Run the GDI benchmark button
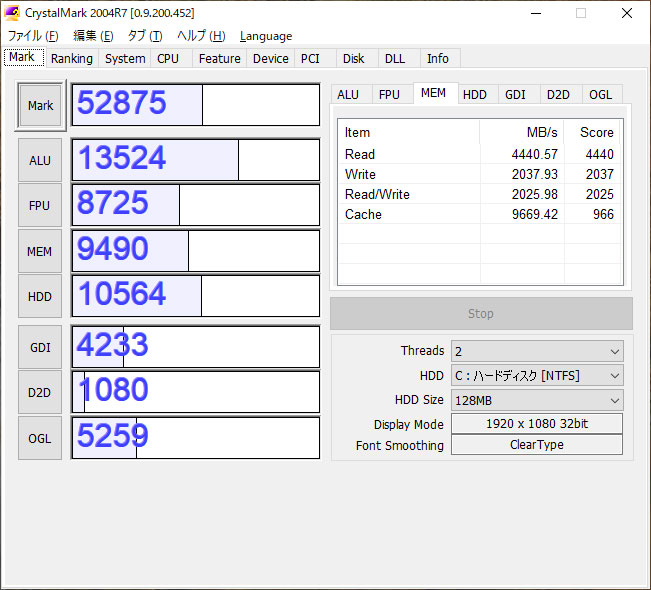Image resolution: width=651 pixels, height=590 pixels. (40, 347)
